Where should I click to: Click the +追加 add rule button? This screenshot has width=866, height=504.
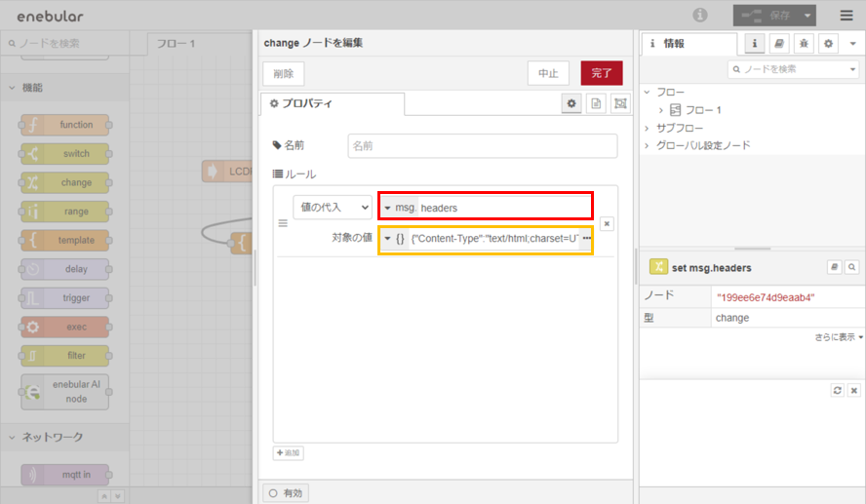[x=289, y=452]
